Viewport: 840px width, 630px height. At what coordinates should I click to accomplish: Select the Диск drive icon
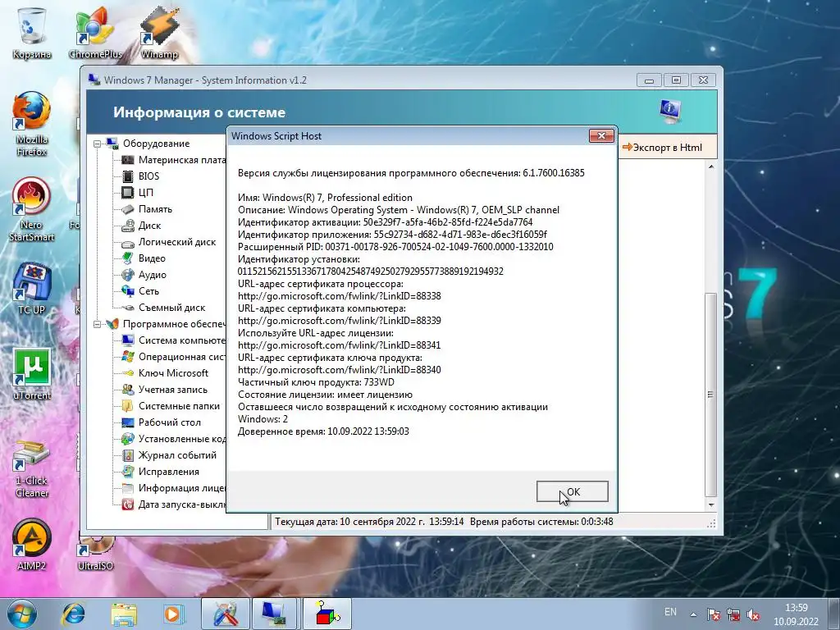click(x=127, y=226)
